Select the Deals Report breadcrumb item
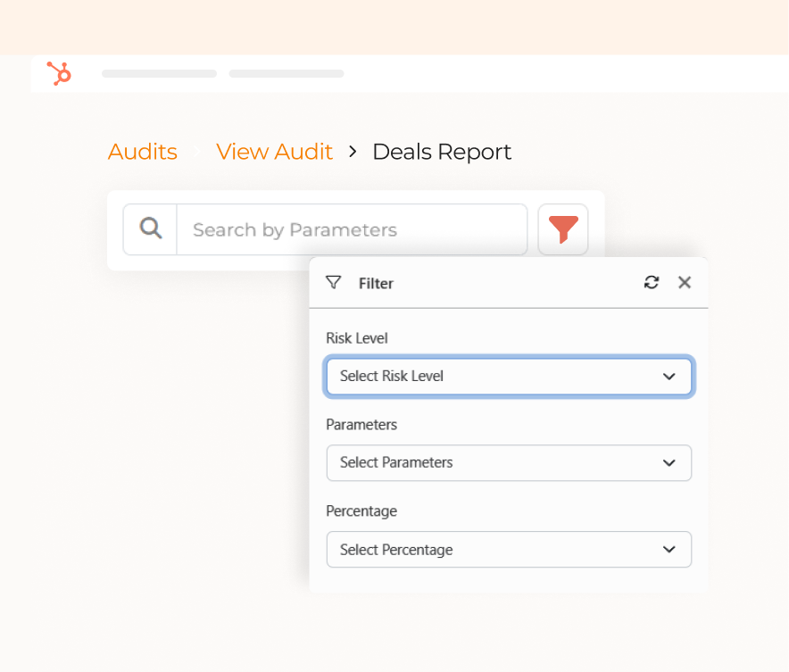This screenshot has height=672, width=789. [442, 152]
